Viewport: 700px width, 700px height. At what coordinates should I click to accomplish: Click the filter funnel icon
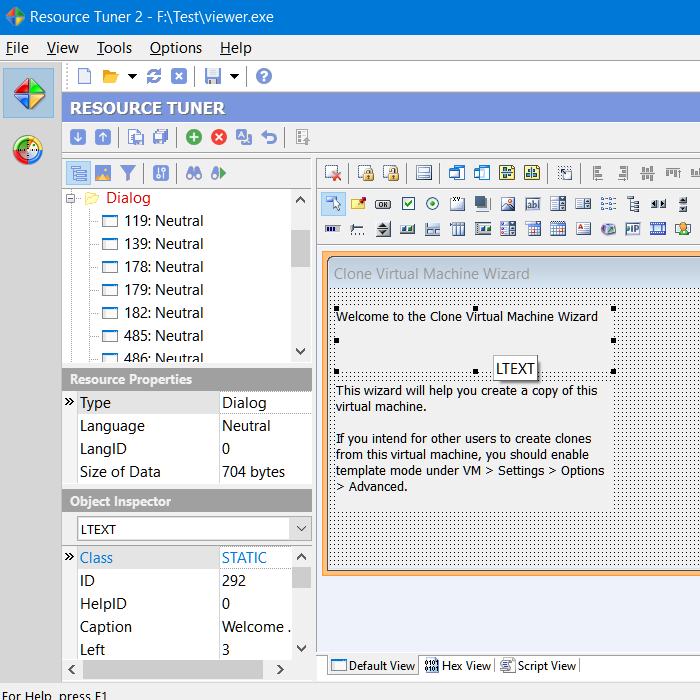[x=128, y=173]
